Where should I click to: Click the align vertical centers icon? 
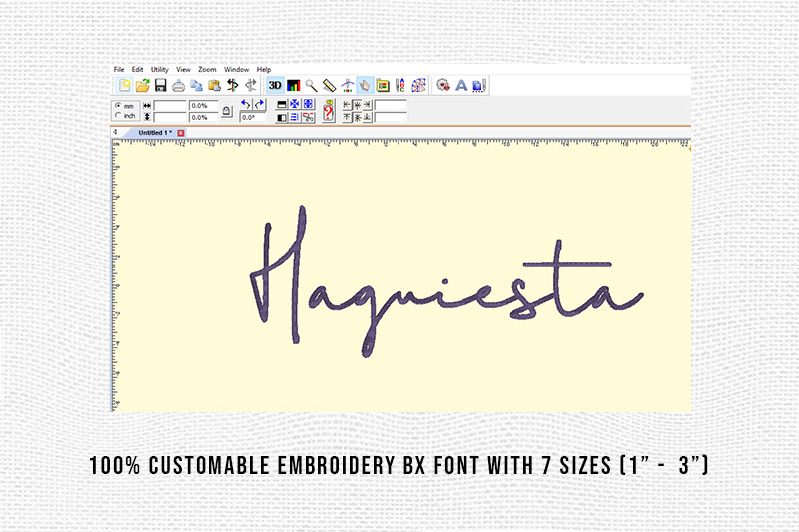tap(358, 117)
